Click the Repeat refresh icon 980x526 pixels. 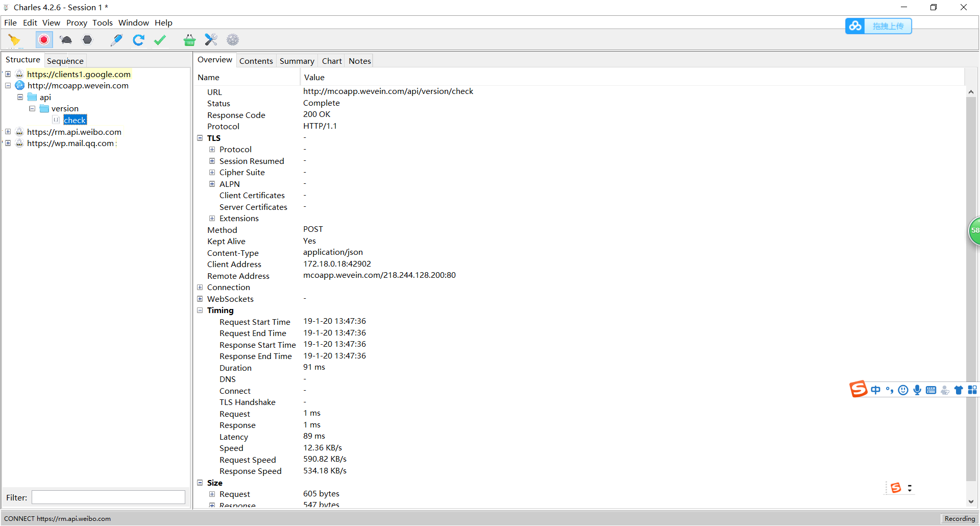coord(138,40)
